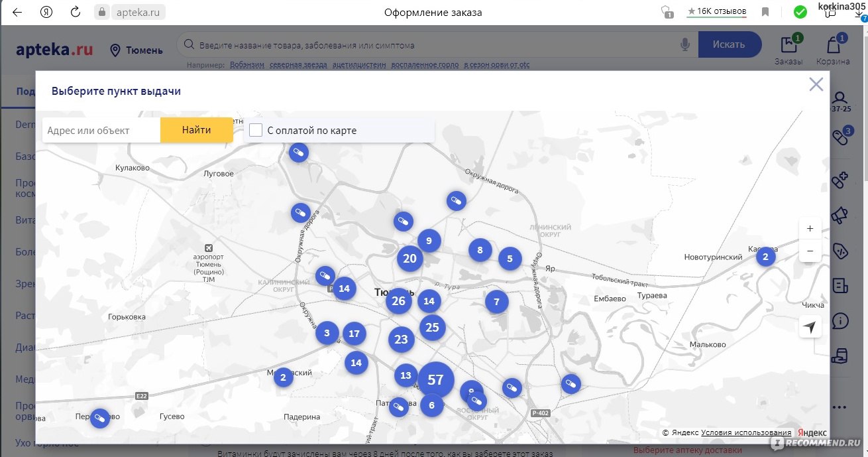Open the map cluster marked 3
Screen dimensions: 868x457
point(327,333)
